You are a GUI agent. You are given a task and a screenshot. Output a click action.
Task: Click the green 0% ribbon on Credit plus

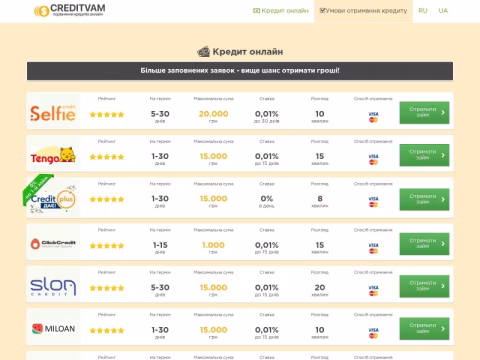37,188
